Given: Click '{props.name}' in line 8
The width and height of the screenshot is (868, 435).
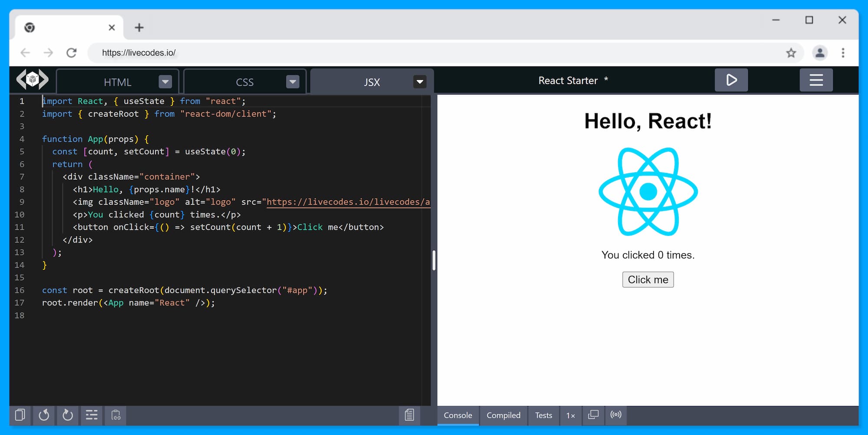Looking at the screenshot, I should (x=159, y=190).
